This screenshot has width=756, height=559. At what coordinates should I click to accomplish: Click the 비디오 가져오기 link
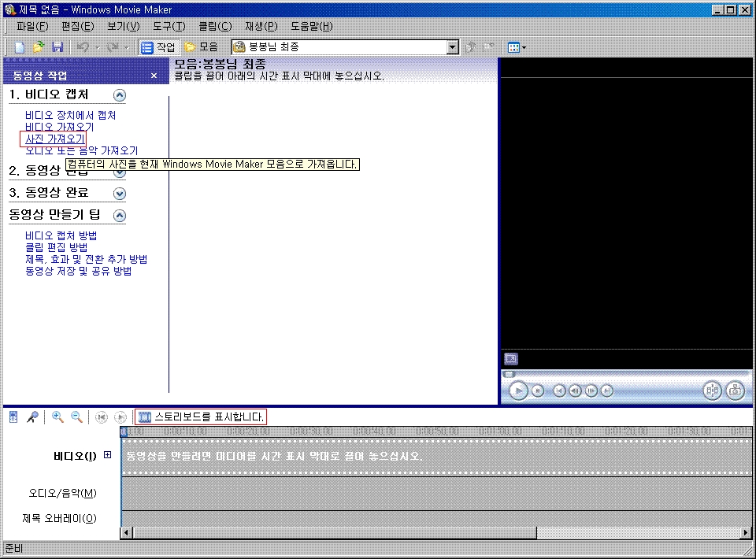tap(59, 127)
